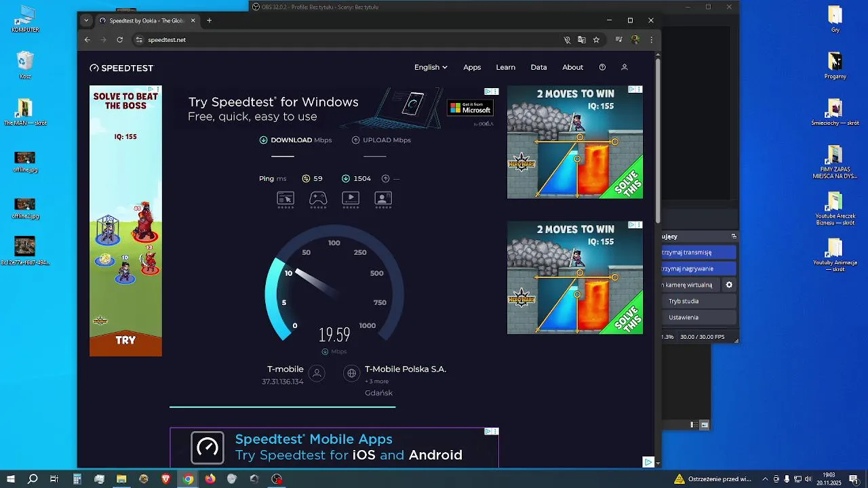Open the Speedtest help question-mark icon

click(602, 67)
